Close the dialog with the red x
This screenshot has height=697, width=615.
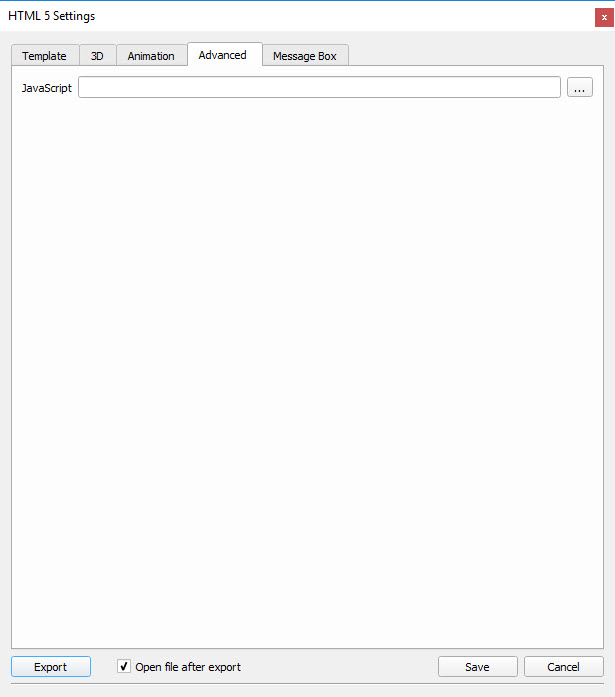(x=603, y=16)
